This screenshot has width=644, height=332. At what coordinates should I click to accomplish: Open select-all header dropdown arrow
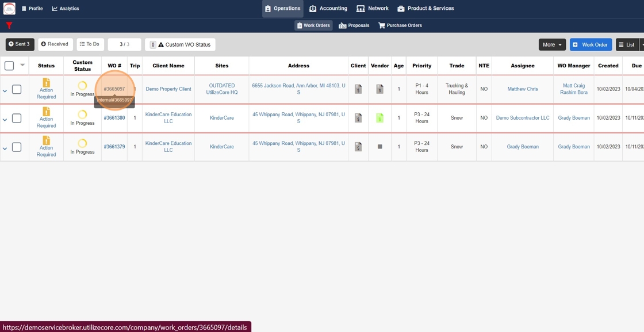22,65
